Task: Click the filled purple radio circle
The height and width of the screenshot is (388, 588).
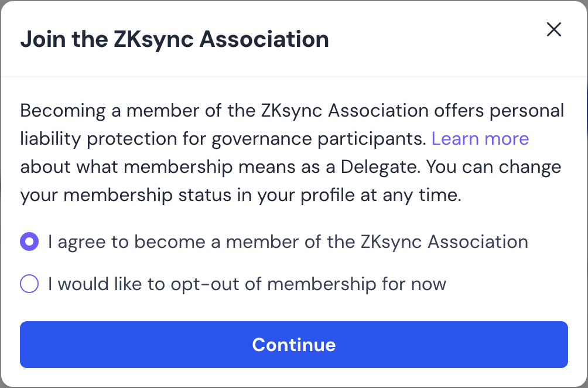Action: (29, 241)
